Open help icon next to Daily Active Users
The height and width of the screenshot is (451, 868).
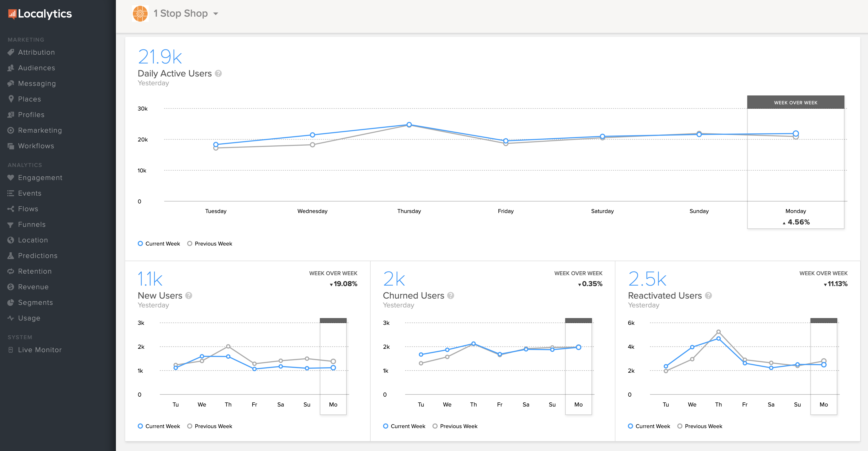[x=218, y=74]
